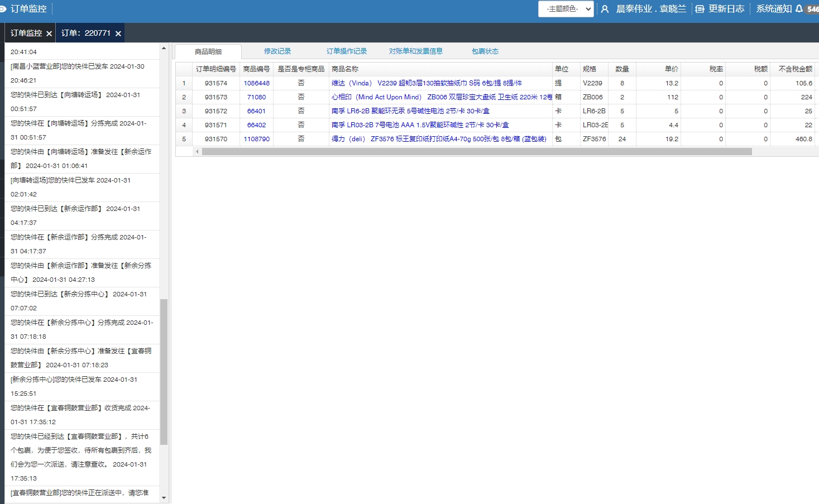Click the 商品编号 column header
819x504 pixels.
click(x=256, y=69)
